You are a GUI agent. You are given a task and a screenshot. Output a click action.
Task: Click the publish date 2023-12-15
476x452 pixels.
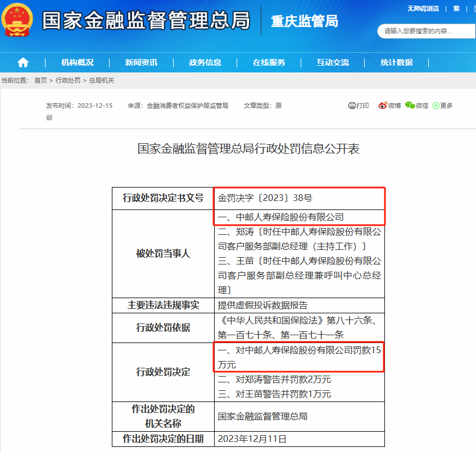click(95, 106)
